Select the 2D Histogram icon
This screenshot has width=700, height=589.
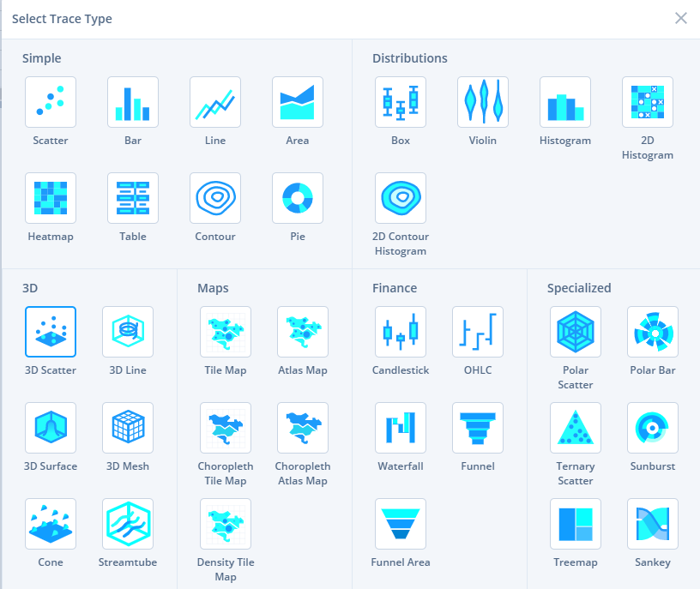click(648, 102)
